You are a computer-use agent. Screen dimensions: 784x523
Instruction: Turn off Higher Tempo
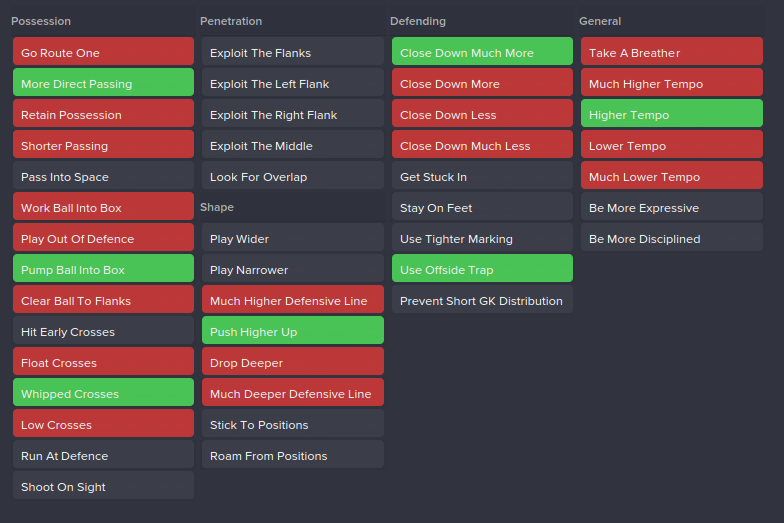[671, 114]
